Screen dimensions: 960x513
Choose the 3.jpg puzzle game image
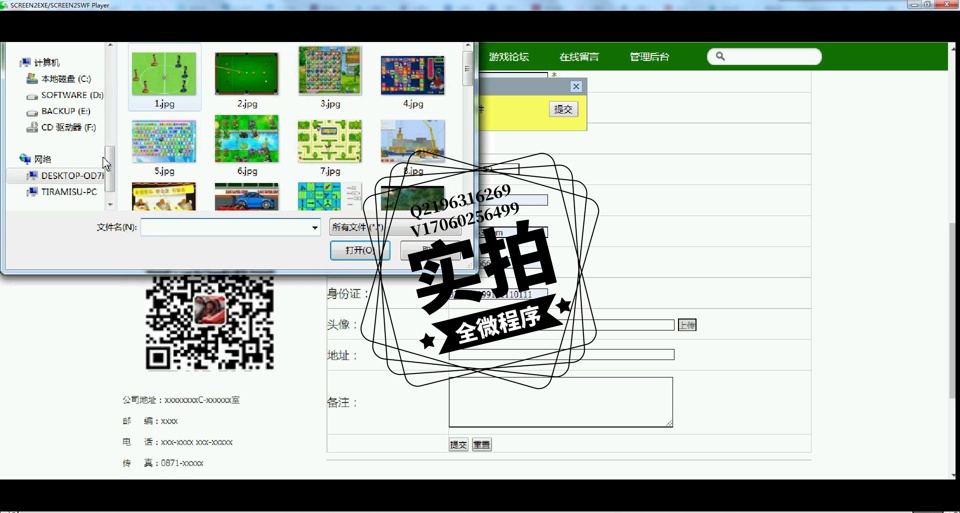pyautogui.click(x=330, y=72)
